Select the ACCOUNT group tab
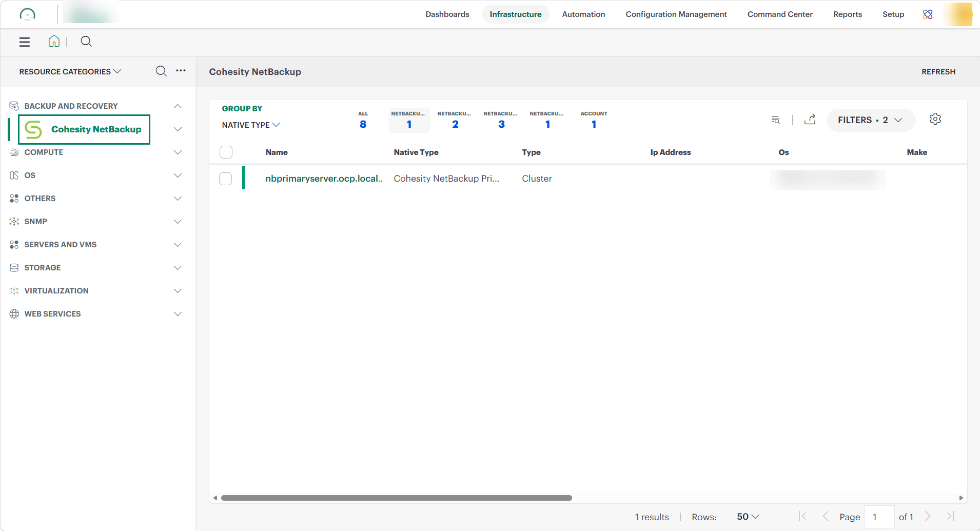 (594, 120)
